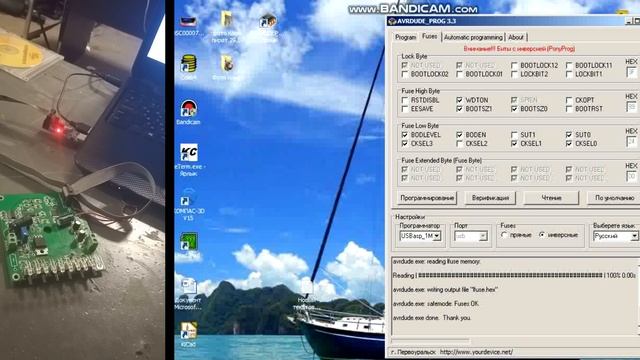Enable the LOCKBIT2 checkbox
The width and height of the screenshot is (640, 360).
pos(514,74)
